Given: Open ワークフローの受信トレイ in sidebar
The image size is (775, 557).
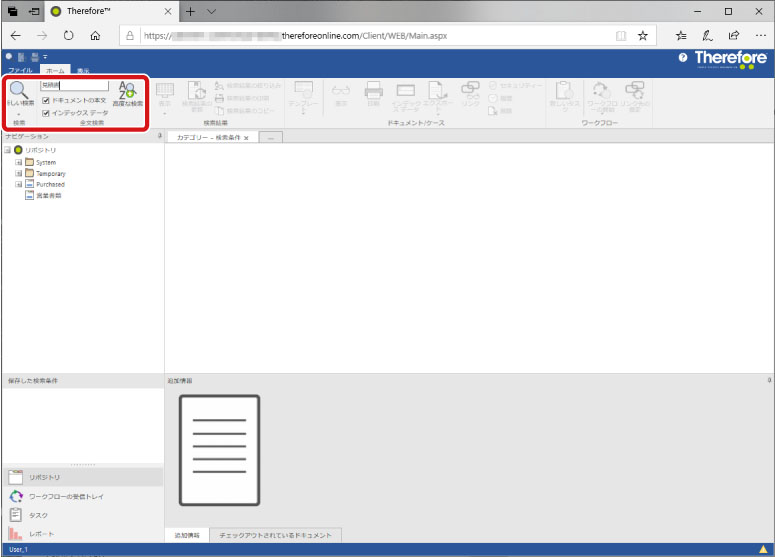Looking at the screenshot, I should pyautogui.click(x=65, y=496).
